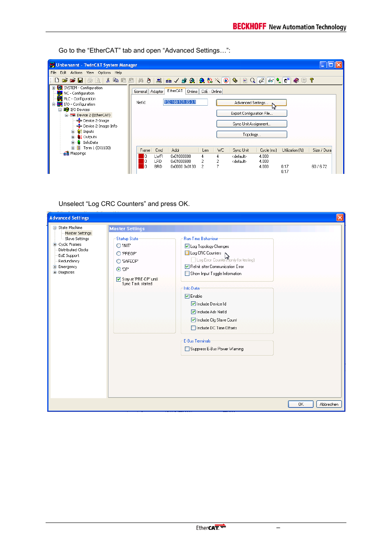Enable Suppress E-Bus Power Warning checkbox
This screenshot has width=392, height=555.
[x=187, y=349]
